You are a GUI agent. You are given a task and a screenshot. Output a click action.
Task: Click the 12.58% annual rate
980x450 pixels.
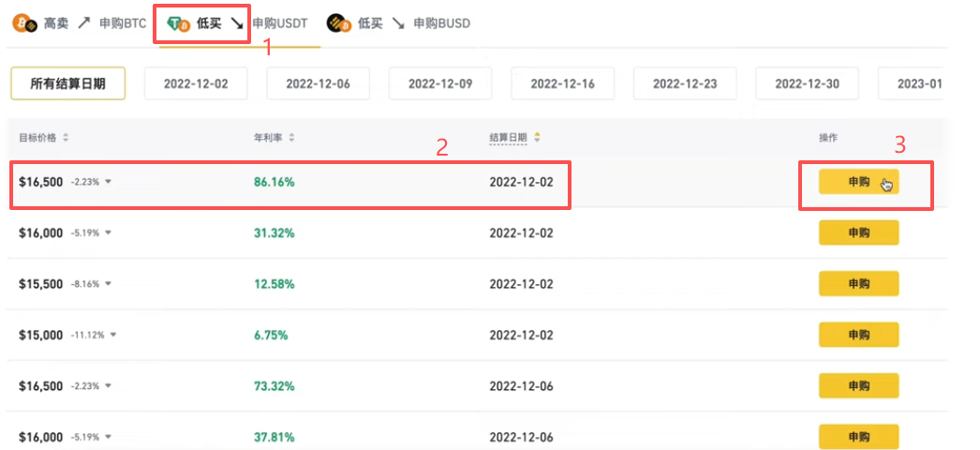(274, 284)
